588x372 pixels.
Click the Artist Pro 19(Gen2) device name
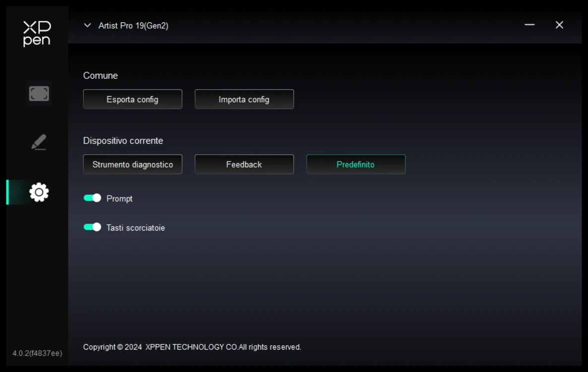(x=133, y=26)
